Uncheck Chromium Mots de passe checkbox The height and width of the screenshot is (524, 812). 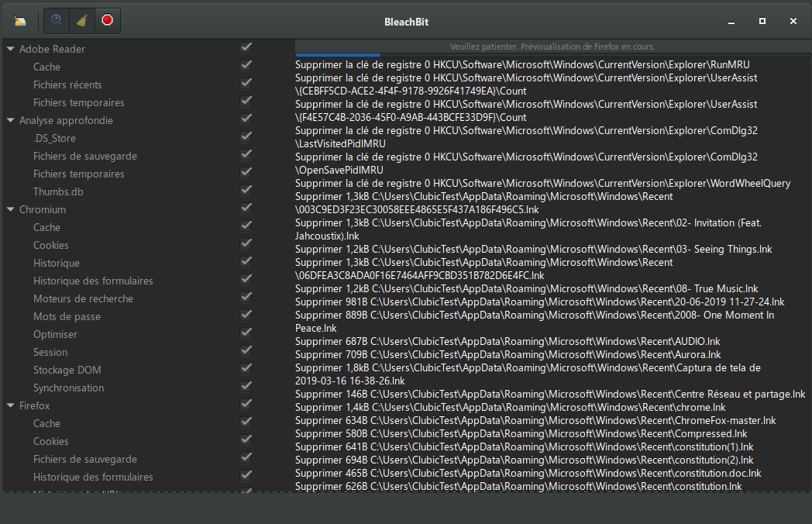[x=246, y=315]
